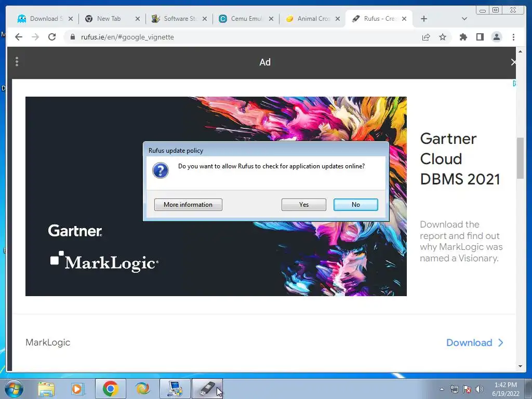Open the Gartner MarkLogic ad banner image
532x399 pixels.
click(216, 196)
